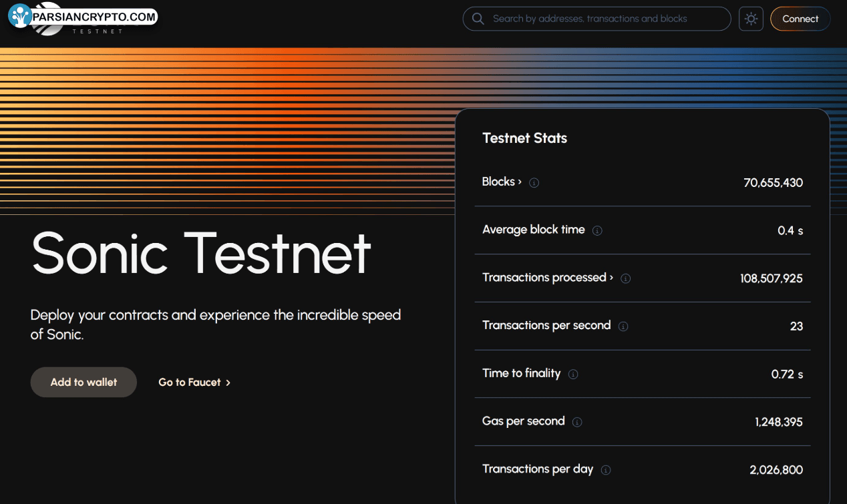This screenshot has height=504, width=847.
Task: Click the 108,507,925 transactions processed value
Action: tap(771, 278)
